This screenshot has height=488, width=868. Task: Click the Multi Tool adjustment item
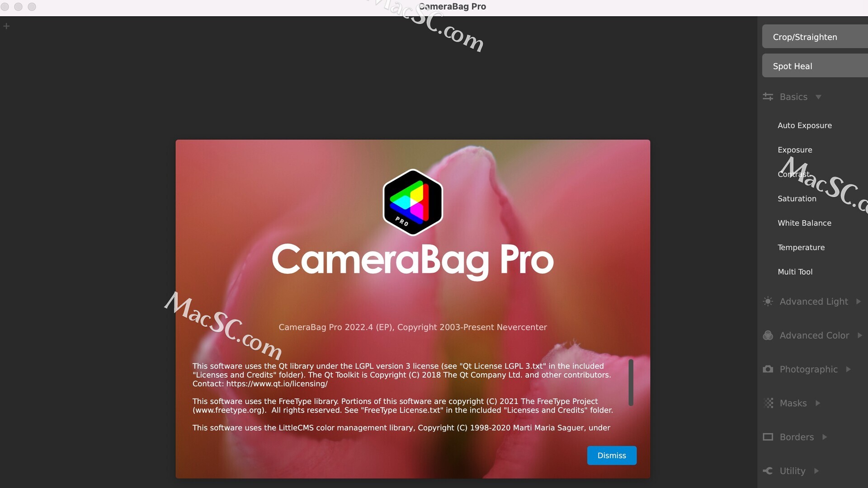795,271
